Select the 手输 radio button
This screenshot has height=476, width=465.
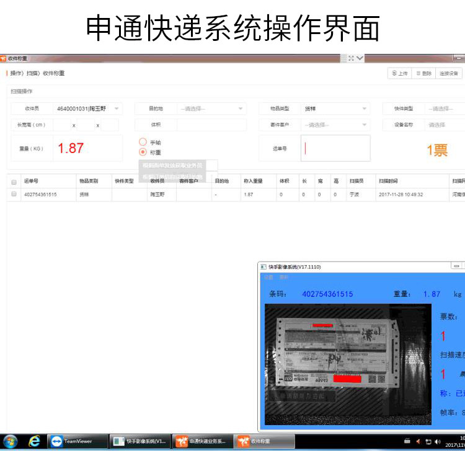(x=143, y=142)
